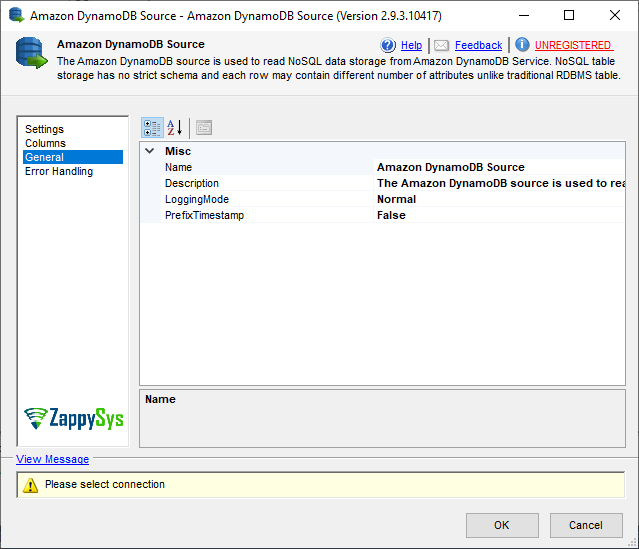
Task: Maximize the DynamoDB Source window
Action: [569, 15]
